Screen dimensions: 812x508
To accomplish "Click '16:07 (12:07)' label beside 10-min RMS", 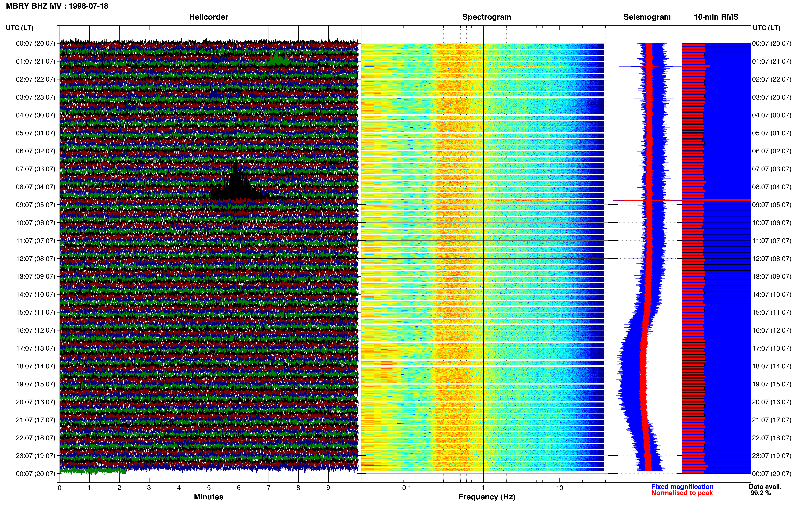I will pos(772,330).
